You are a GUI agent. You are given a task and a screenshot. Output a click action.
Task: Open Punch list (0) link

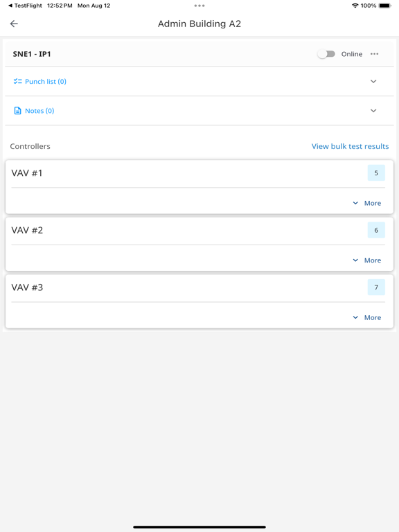[46, 82]
